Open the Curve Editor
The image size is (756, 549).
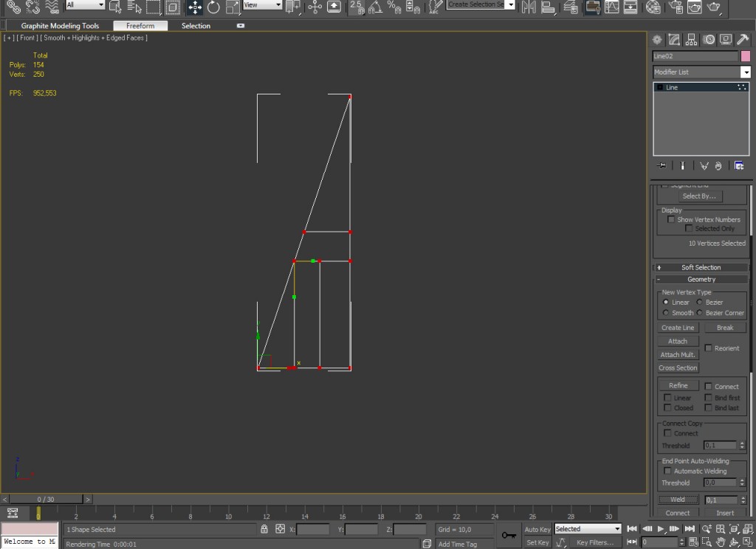612,7
